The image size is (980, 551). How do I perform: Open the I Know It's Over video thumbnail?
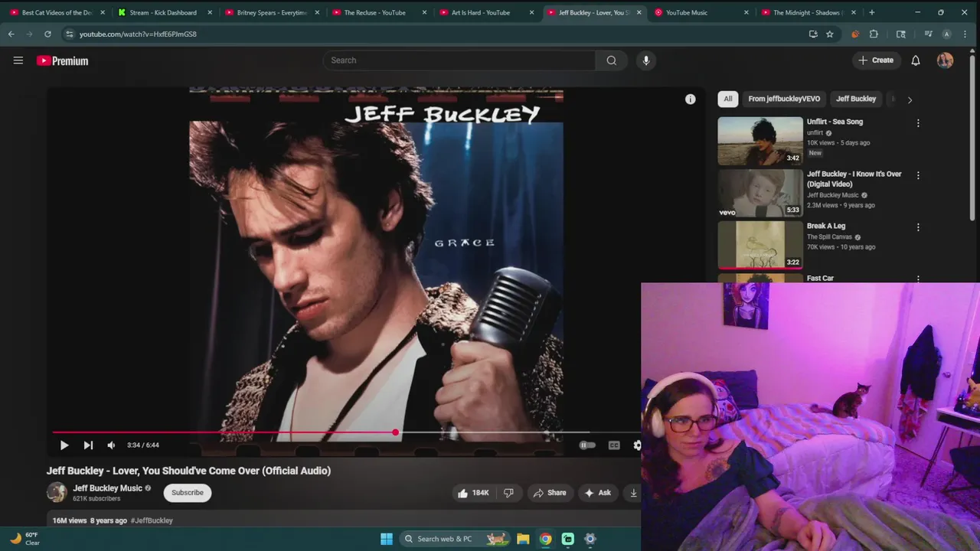pos(760,193)
